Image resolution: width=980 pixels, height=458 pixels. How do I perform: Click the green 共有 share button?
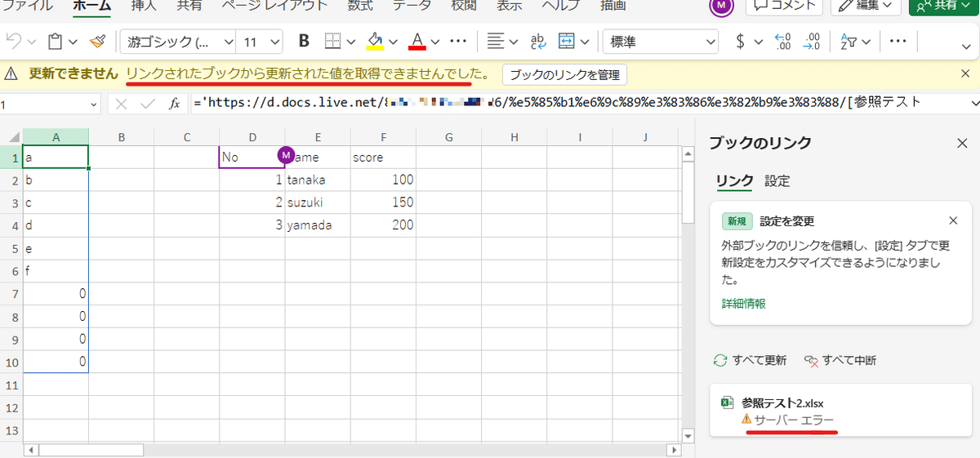[x=942, y=6]
